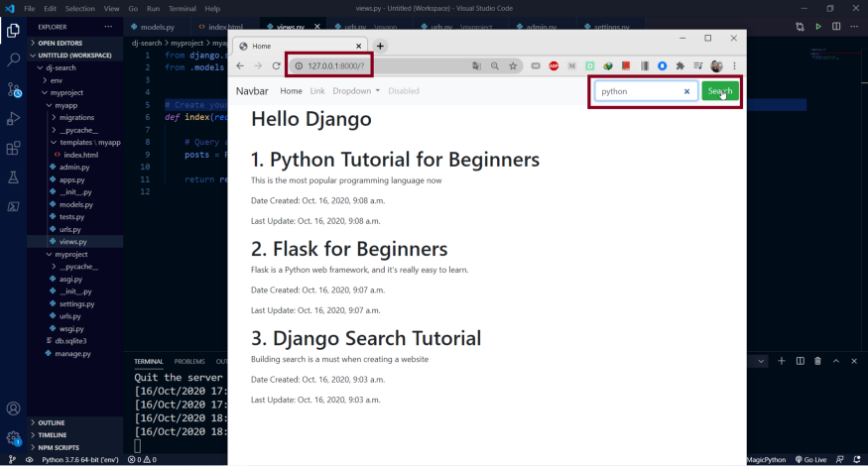Split the terminal panel
868x466 pixels.
(x=800, y=361)
